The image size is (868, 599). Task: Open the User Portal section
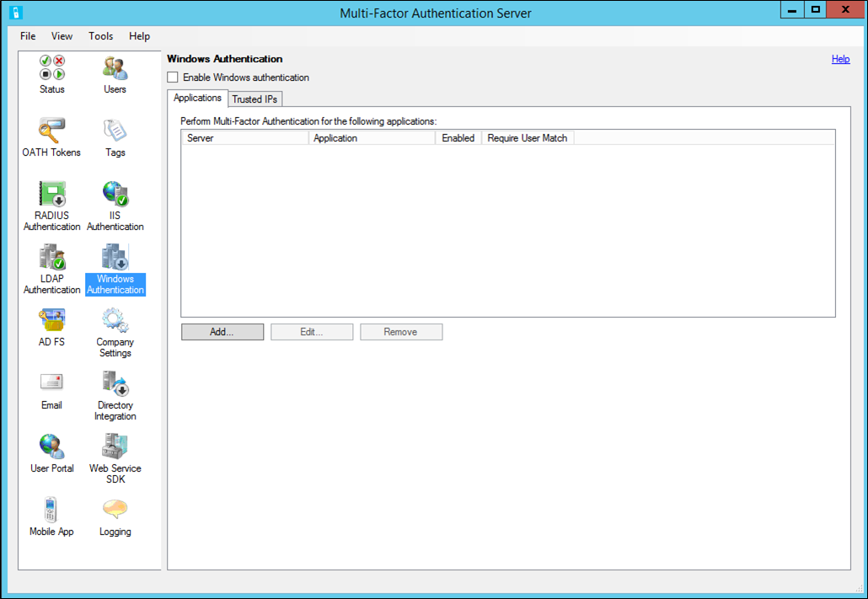(51, 447)
